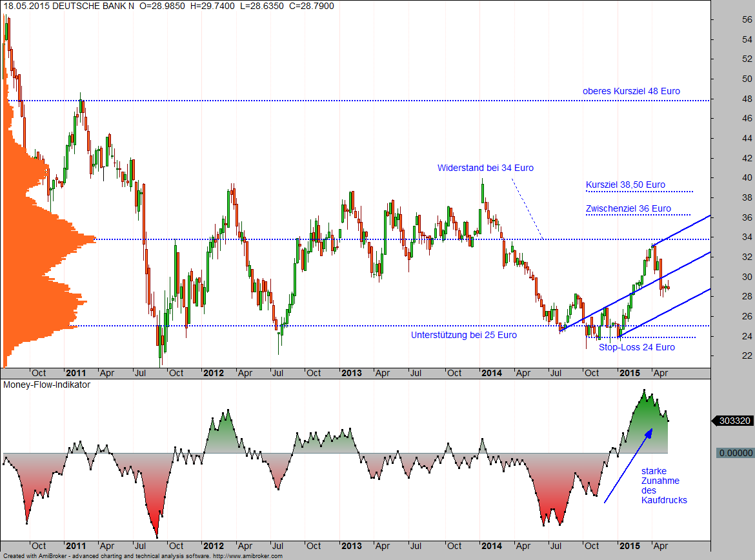Click the 'Stop-Loss 24 Euro' label

coord(636,347)
